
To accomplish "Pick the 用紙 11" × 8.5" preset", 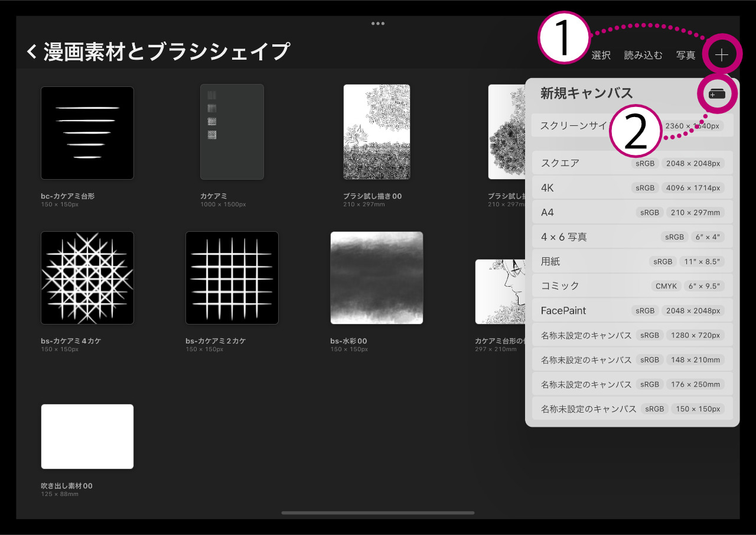I will [x=632, y=261].
